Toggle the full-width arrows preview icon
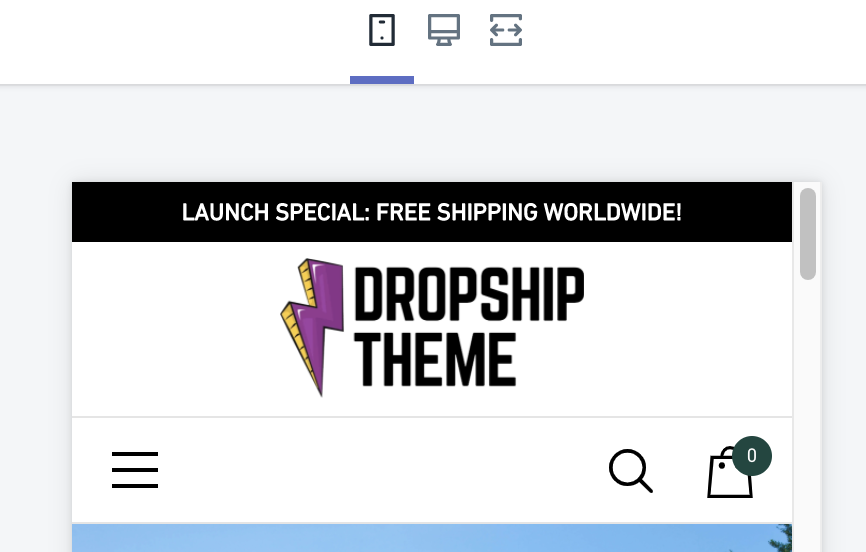This screenshot has width=866, height=552. point(505,30)
